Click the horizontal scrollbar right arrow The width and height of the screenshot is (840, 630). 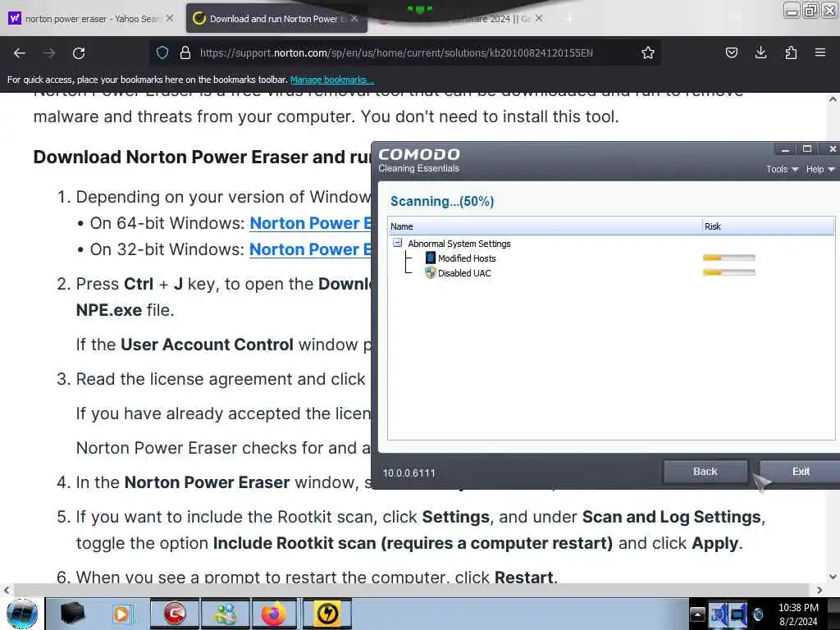pos(819,590)
